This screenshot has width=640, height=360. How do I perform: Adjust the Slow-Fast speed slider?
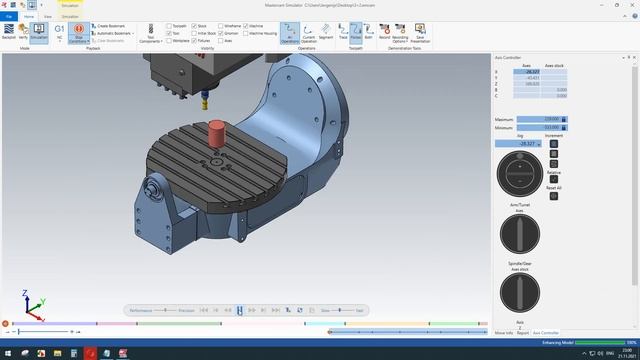[x=340, y=310]
